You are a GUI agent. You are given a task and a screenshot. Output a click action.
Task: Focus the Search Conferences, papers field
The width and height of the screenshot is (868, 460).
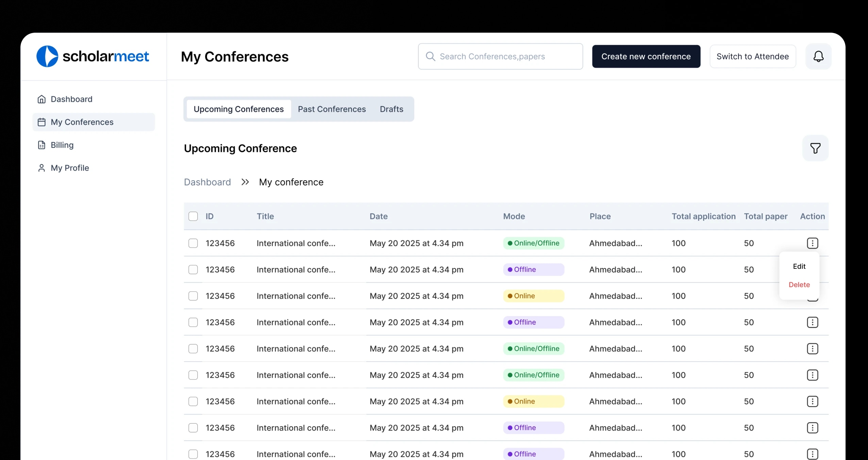pyautogui.click(x=500, y=56)
